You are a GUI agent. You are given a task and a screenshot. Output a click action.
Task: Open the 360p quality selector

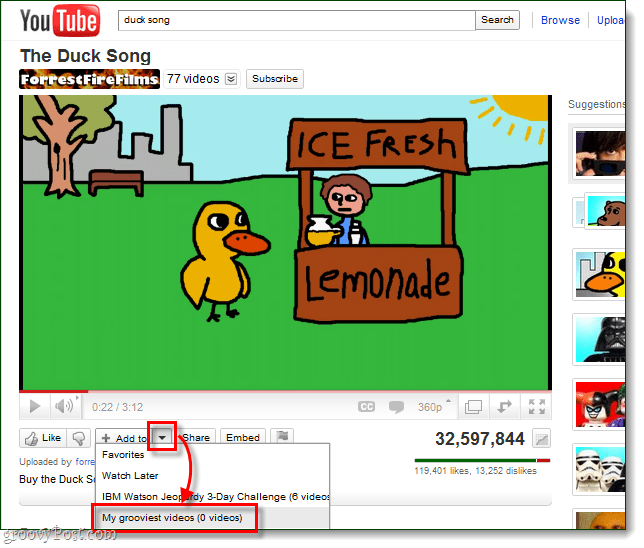[434, 407]
